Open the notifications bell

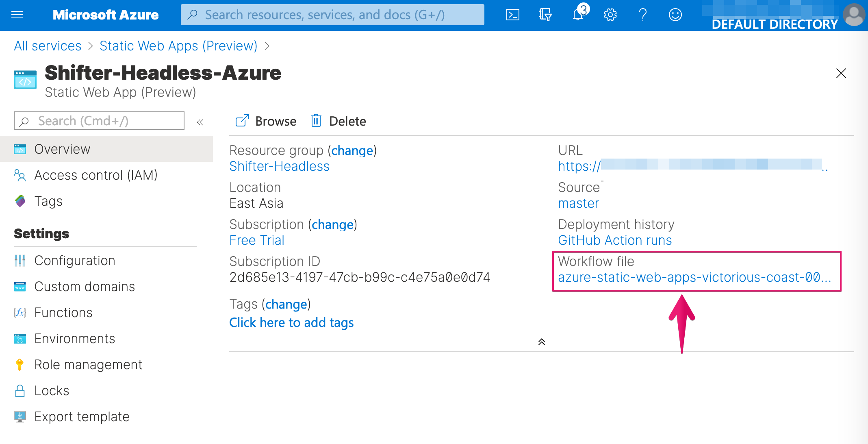(x=578, y=14)
